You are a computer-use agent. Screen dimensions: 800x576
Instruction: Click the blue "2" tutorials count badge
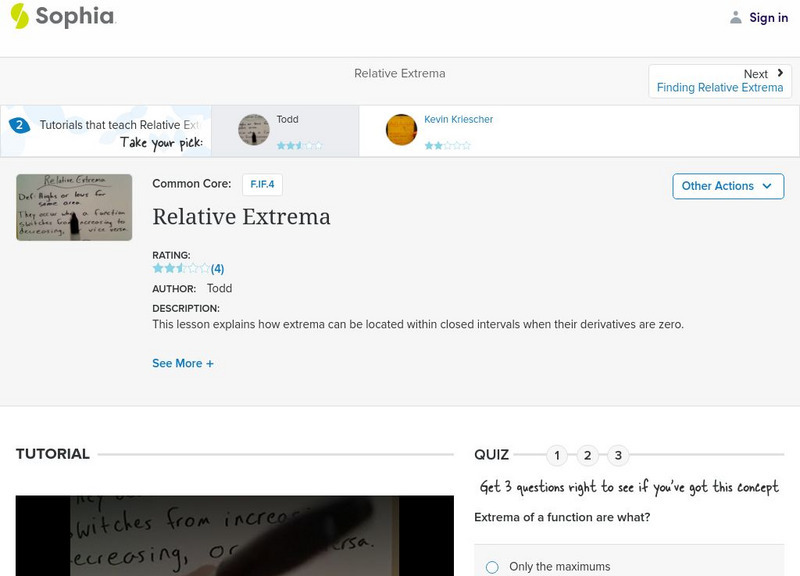point(18,125)
